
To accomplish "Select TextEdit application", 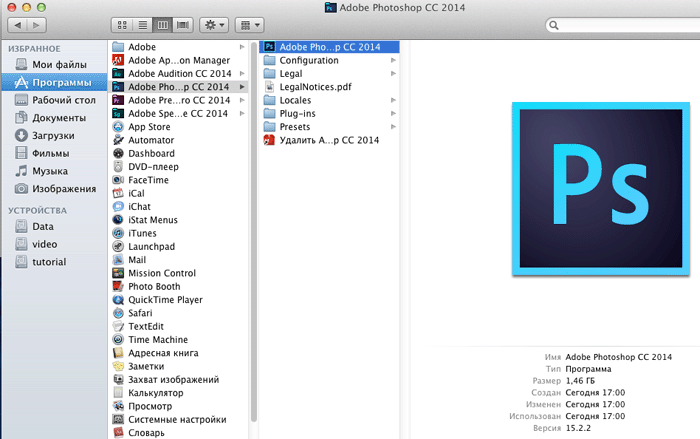I will click(179, 326).
